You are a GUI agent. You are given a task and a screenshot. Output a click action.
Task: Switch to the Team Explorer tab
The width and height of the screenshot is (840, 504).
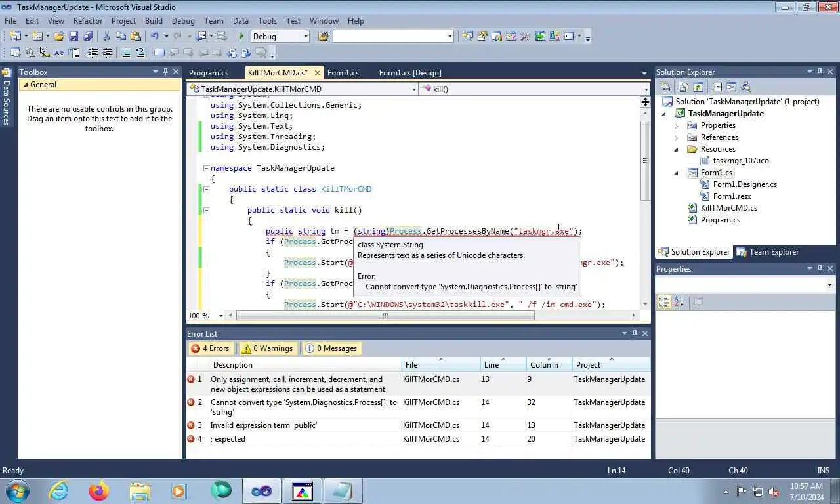768,252
